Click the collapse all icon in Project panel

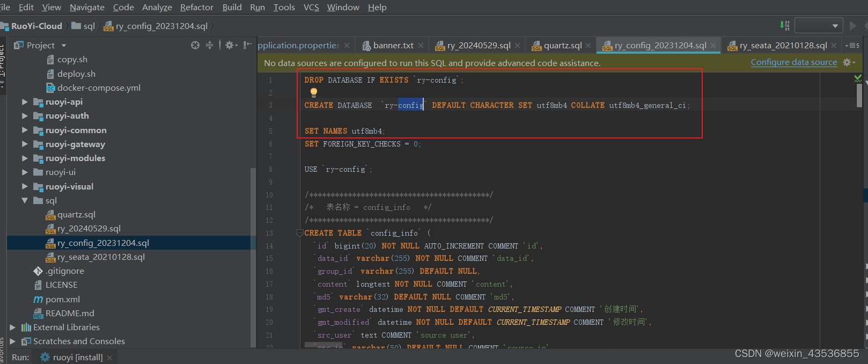(x=209, y=45)
